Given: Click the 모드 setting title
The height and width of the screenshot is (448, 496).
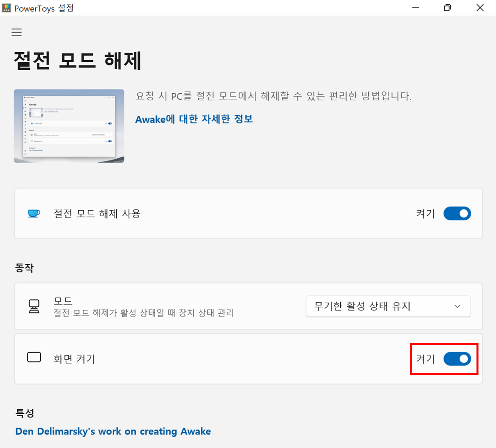Looking at the screenshot, I should point(63,301).
